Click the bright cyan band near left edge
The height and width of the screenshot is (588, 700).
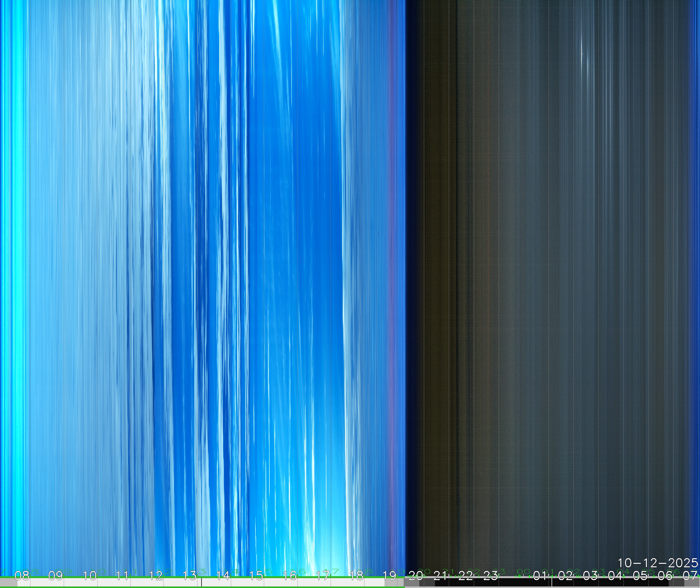pos(17,267)
